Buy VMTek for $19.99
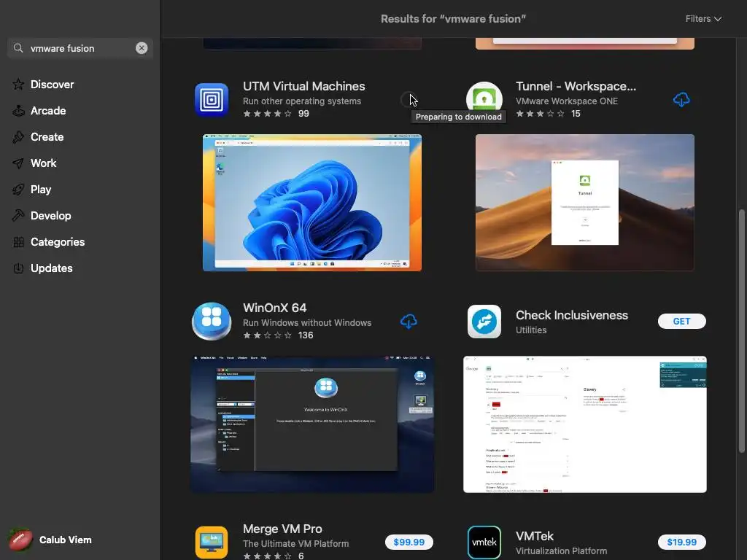747x560 pixels. coord(682,542)
